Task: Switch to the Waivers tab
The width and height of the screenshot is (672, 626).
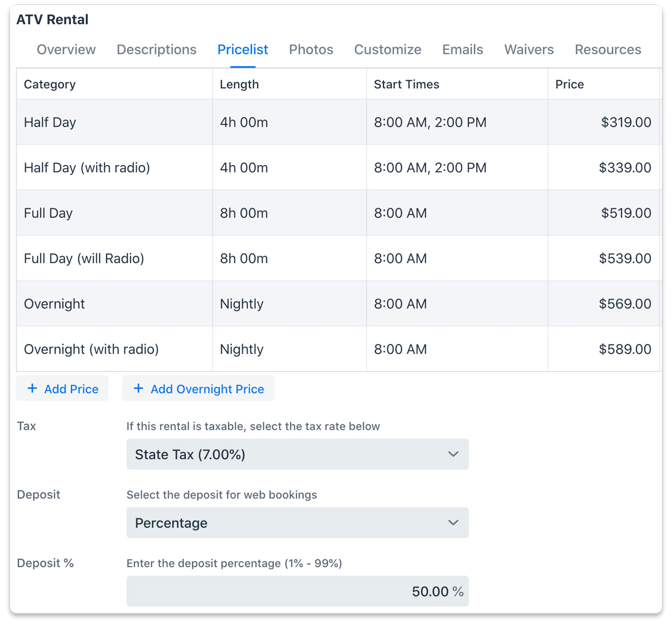Action: pos(528,49)
